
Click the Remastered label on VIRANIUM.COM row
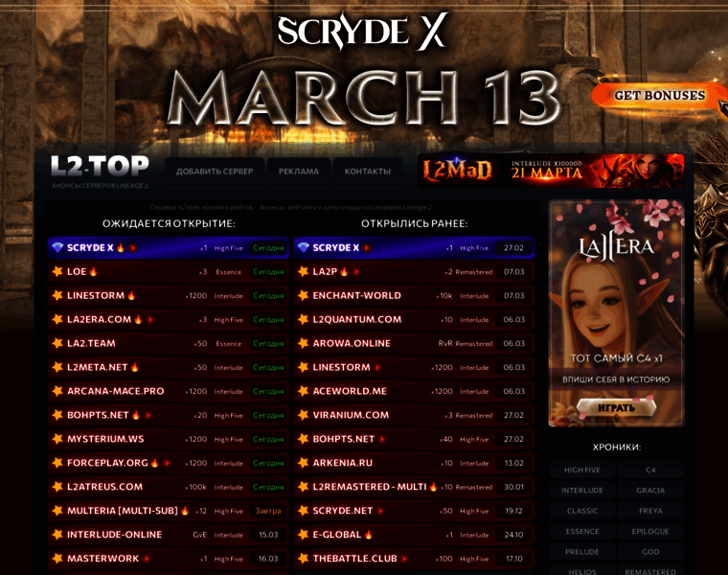pyautogui.click(x=474, y=415)
